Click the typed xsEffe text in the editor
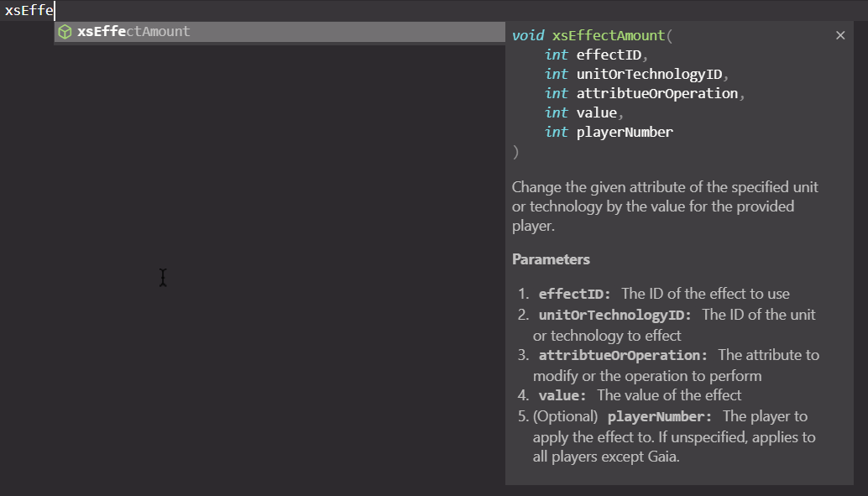Viewport: 868px width, 496px height. pos(28,9)
